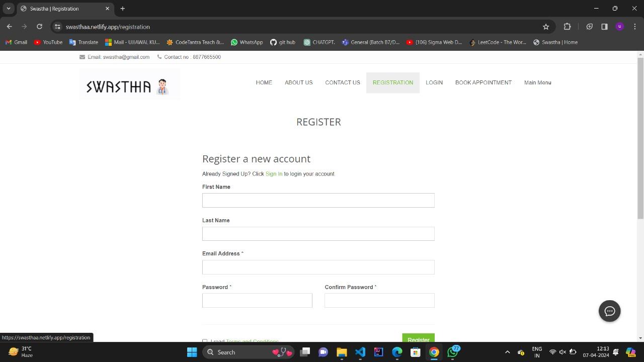Open the Windows Start menu

point(192,352)
